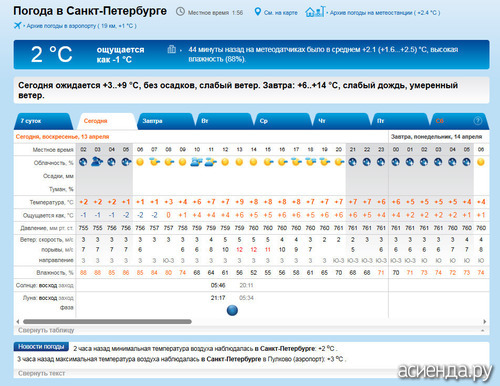Collapse table via 'Свернуть таблицу'

(x=46, y=330)
